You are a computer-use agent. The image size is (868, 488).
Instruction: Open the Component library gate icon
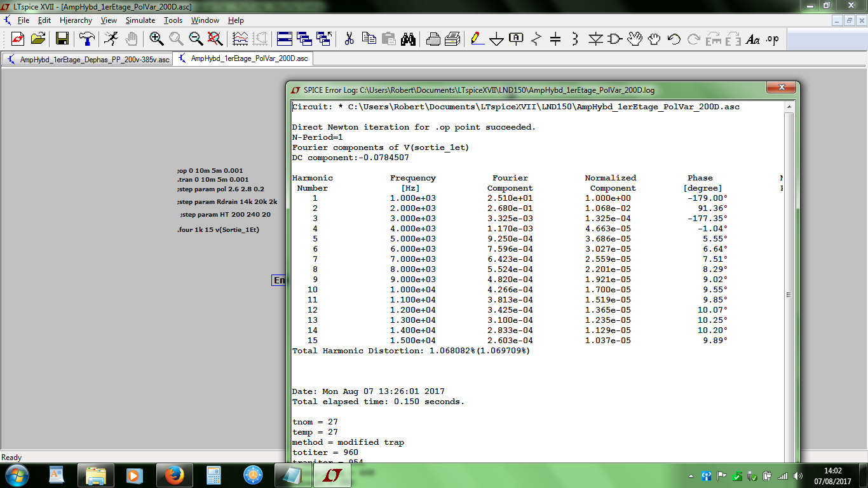point(615,39)
